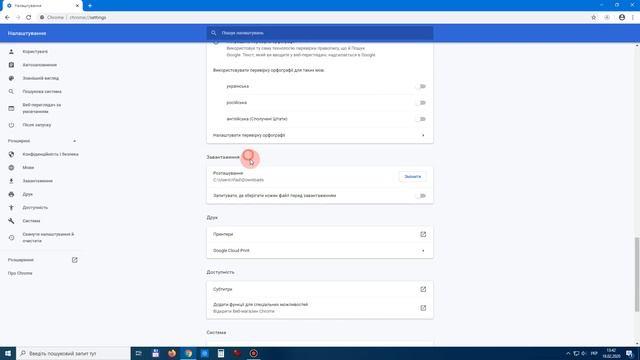Open Принтери external link icon
This screenshot has width=640, height=360.
(x=423, y=234)
